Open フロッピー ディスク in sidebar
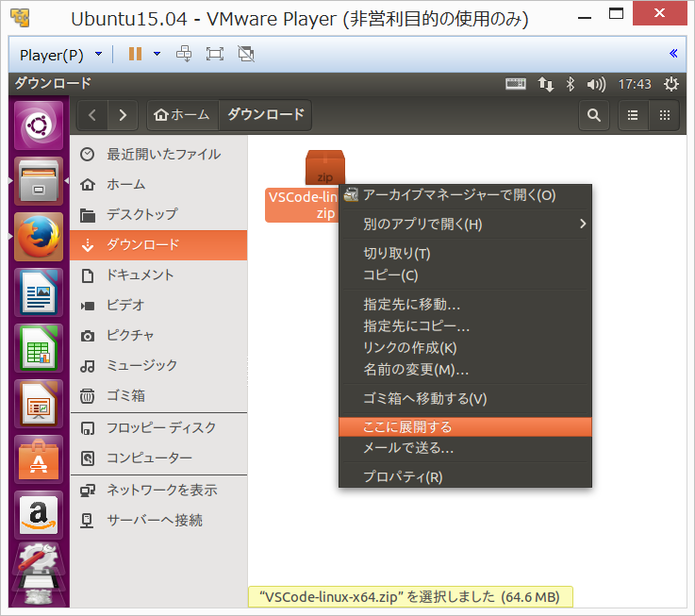The width and height of the screenshot is (695, 616). (158, 427)
